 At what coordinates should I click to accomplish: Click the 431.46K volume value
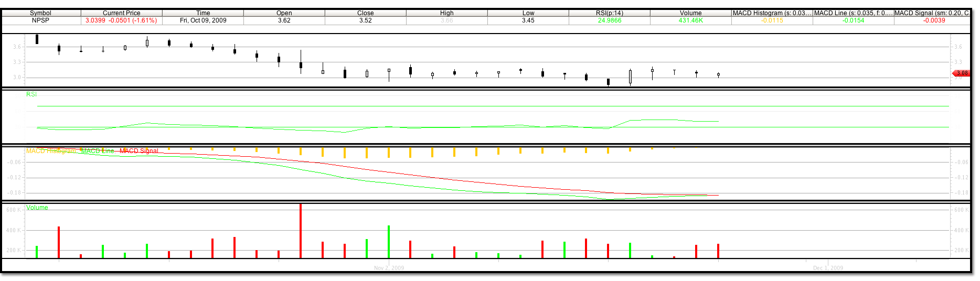click(x=690, y=20)
